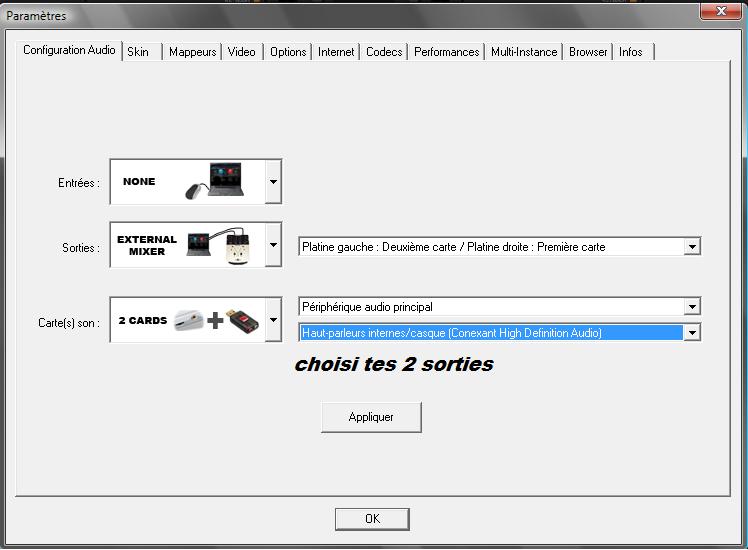The image size is (748, 550).
Task: Switch to the Codecs tab
Action: pyautogui.click(x=384, y=52)
